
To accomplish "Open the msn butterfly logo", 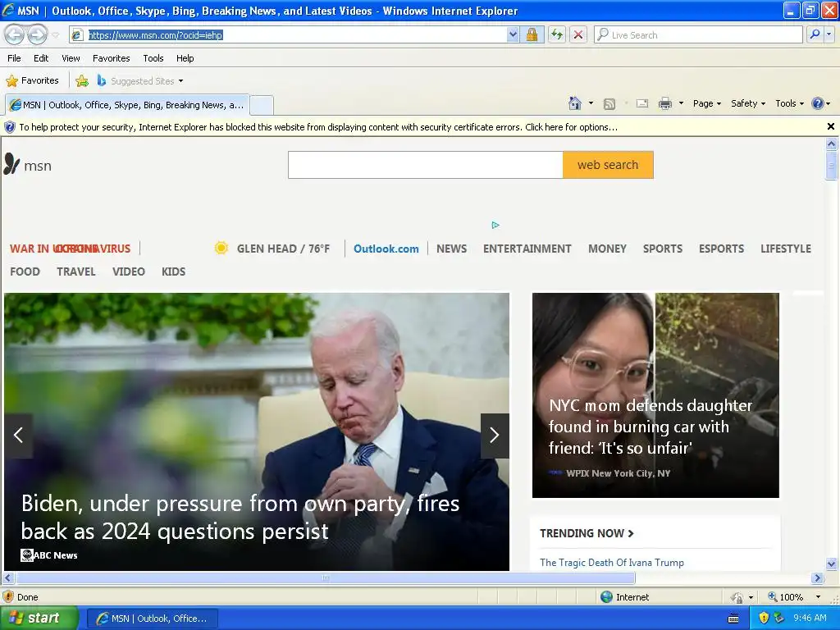I will (x=28, y=165).
